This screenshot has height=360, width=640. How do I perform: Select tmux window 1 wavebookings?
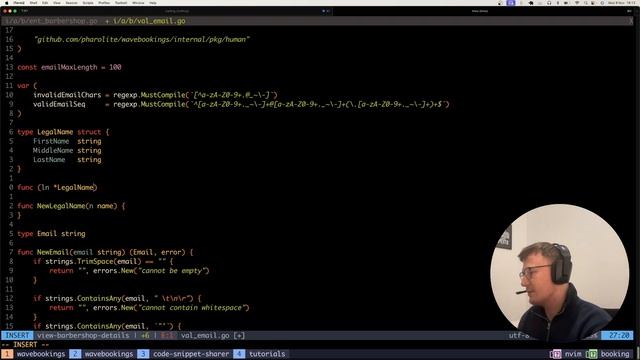coord(33,354)
